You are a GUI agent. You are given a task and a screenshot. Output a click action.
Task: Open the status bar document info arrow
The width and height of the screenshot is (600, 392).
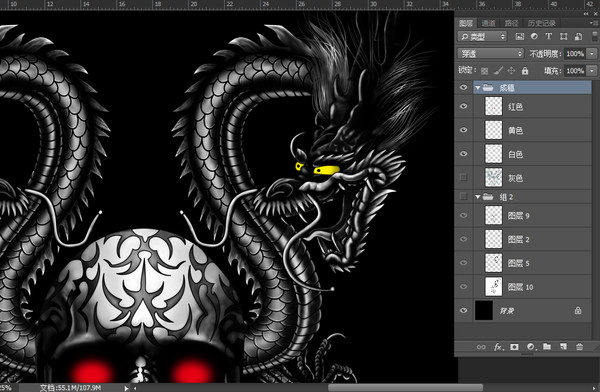(x=126, y=388)
